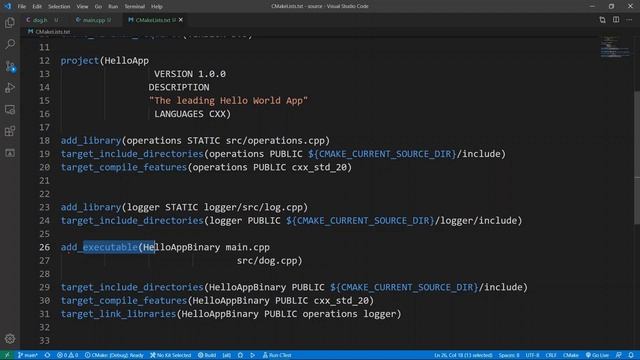Open problems panel via errors and warnings count
Viewport: 640px width, 360px height.
pos(68,355)
